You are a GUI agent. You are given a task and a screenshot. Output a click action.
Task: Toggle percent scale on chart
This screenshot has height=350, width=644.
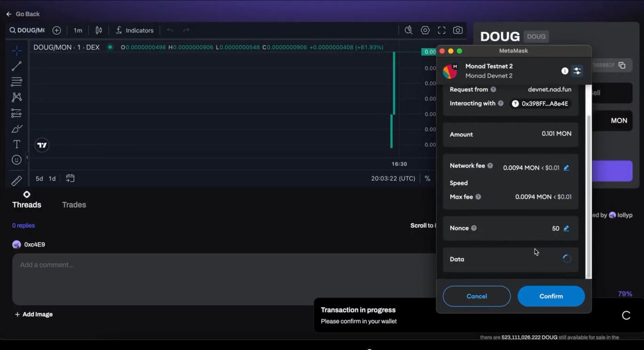[x=428, y=178]
